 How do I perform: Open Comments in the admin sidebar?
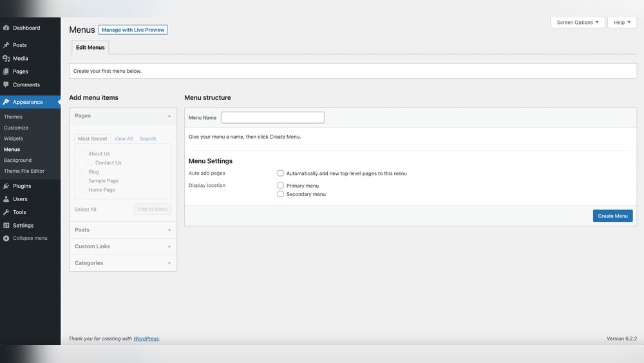pos(26,84)
